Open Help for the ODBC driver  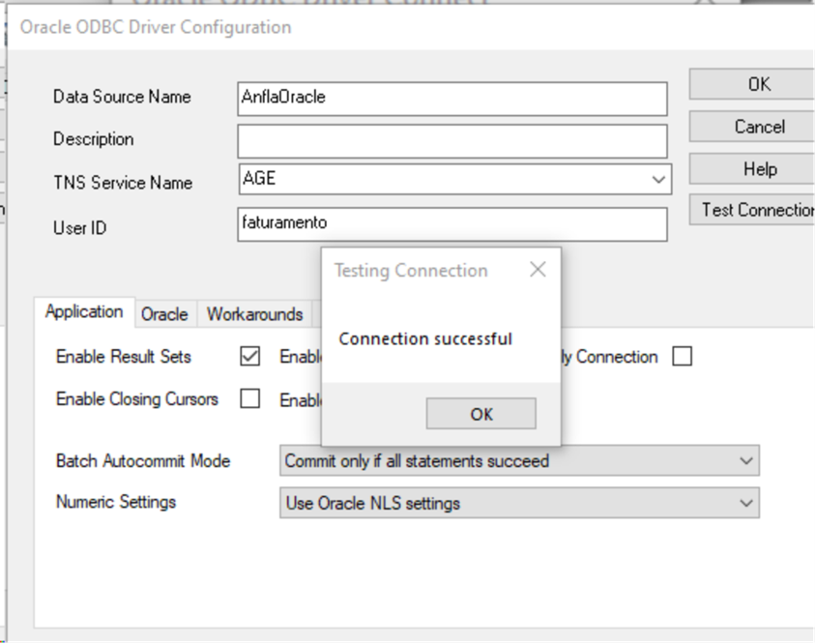[752, 169]
